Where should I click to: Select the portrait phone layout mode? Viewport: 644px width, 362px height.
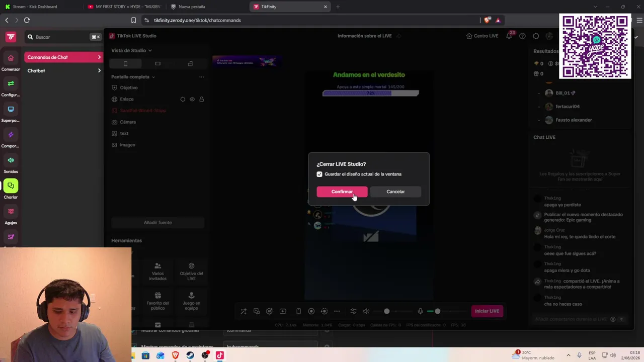[x=125, y=63]
